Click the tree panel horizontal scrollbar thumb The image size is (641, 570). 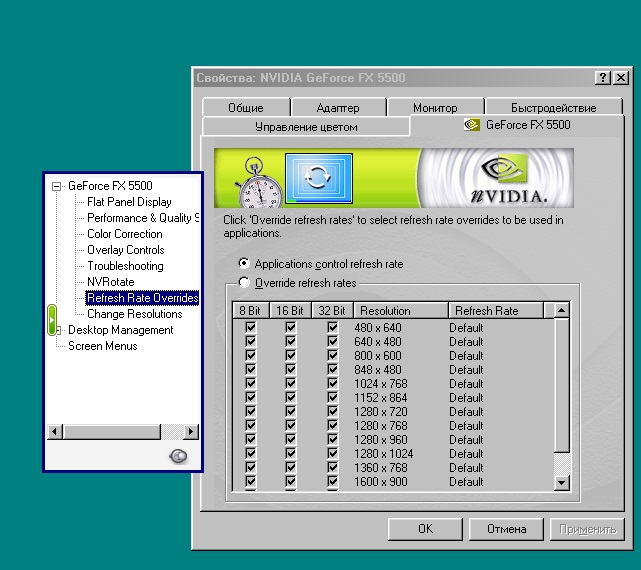point(112,431)
